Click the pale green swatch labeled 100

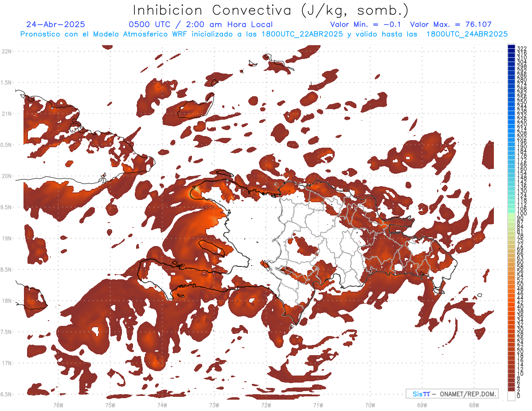(511, 215)
